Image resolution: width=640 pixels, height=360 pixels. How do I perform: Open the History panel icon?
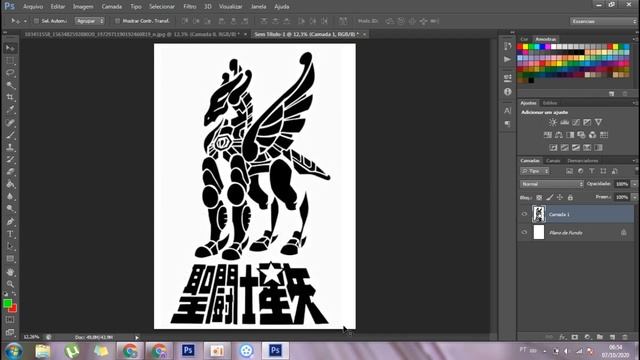[x=507, y=47]
